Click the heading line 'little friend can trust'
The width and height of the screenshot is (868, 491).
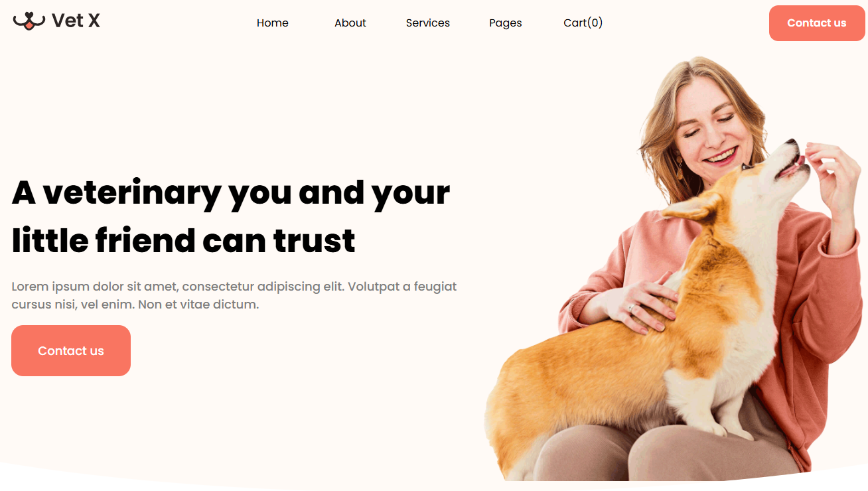coord(184,240)
